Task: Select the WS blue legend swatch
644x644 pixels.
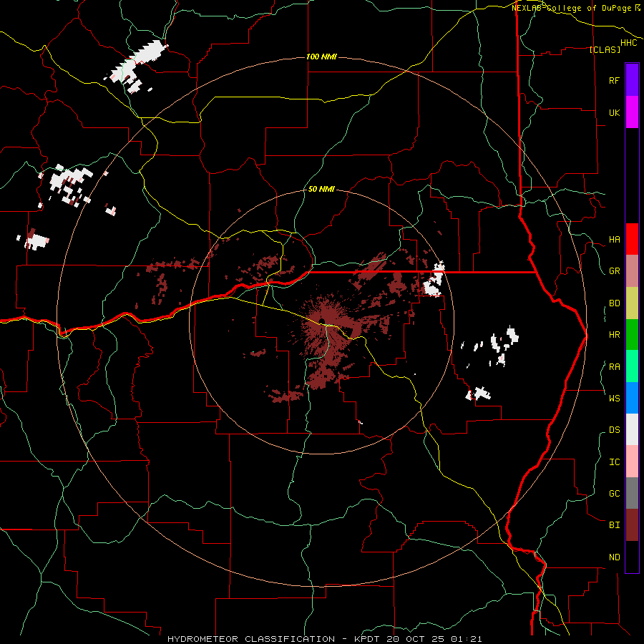Action: coord(632,398)
